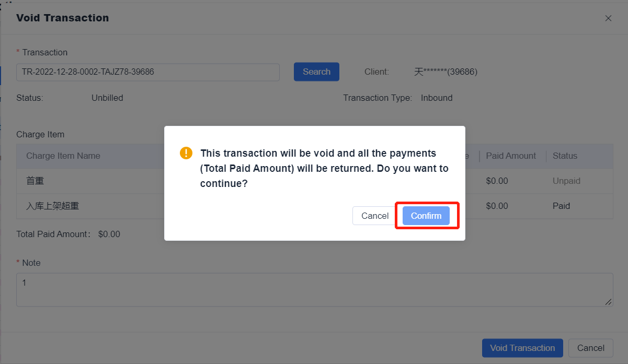628x364 pixels.
Task: Click the red asterisk beside Transaction label
Action: click(x=17, y=52)
